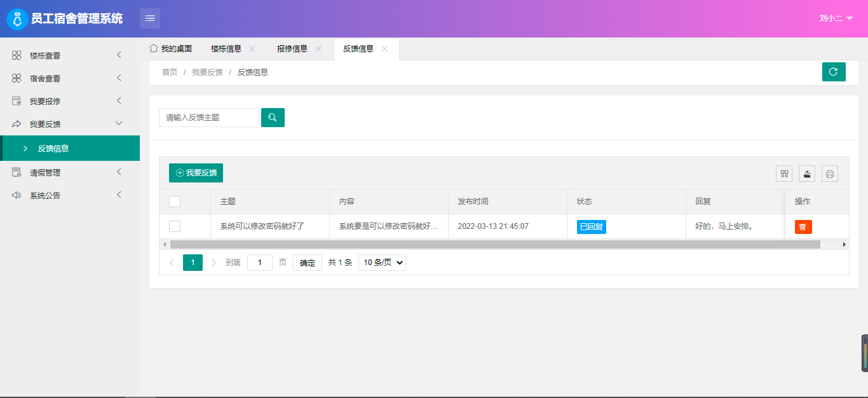Close the 报修信息 tab
This screenshot has width=868, height=398.
pos(318,49)
